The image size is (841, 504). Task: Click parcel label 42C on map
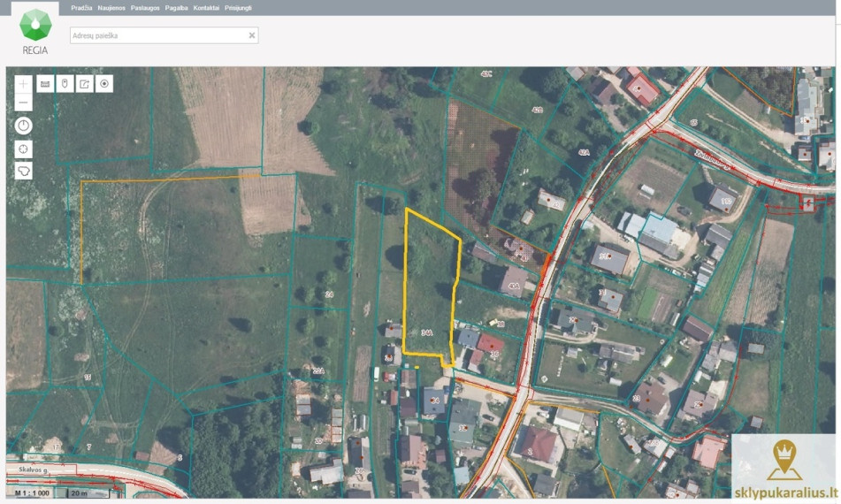tap(486, 73)
